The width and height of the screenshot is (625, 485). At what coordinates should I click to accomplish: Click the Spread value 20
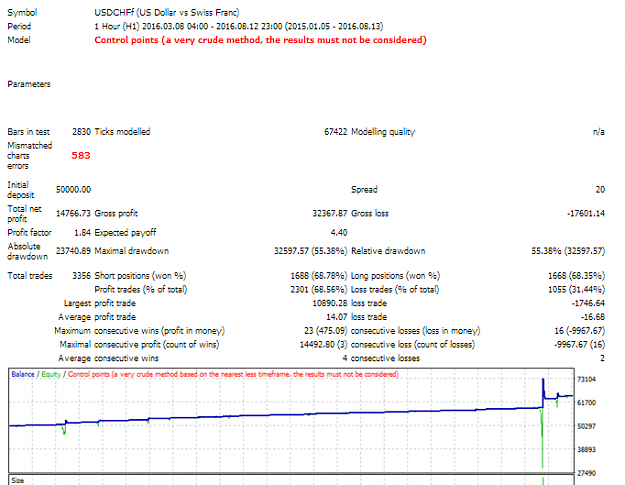(600, 190)
